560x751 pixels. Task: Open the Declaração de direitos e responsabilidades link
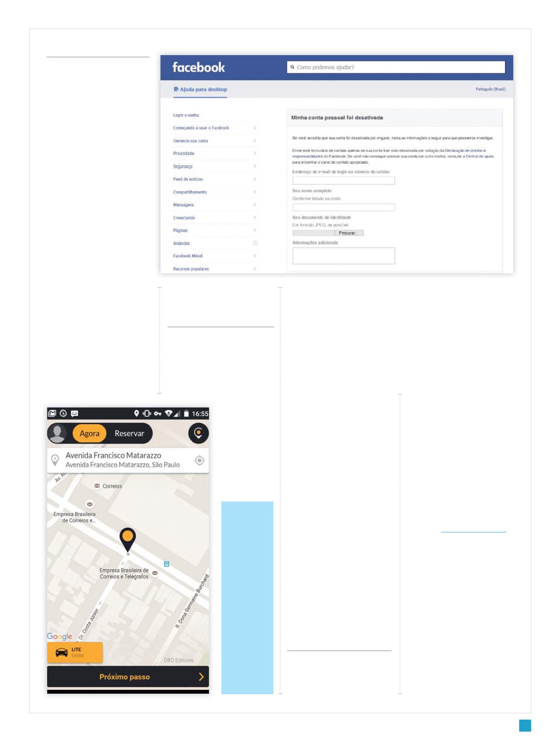pyautogui.click(x=465, y=150)
